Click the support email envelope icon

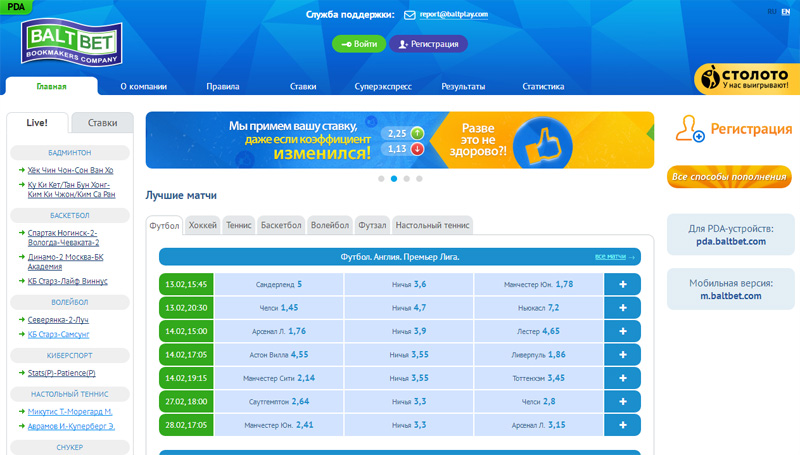point(409,15)
